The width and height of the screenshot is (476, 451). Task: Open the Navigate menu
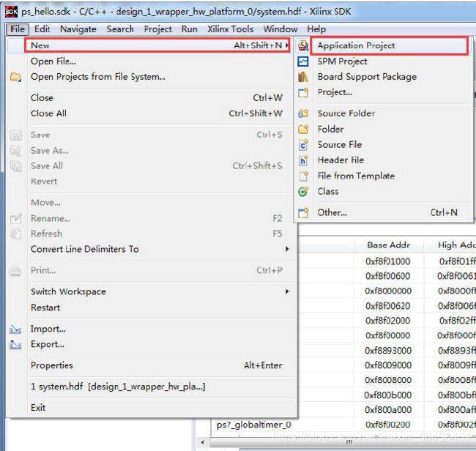coord(78,29)
